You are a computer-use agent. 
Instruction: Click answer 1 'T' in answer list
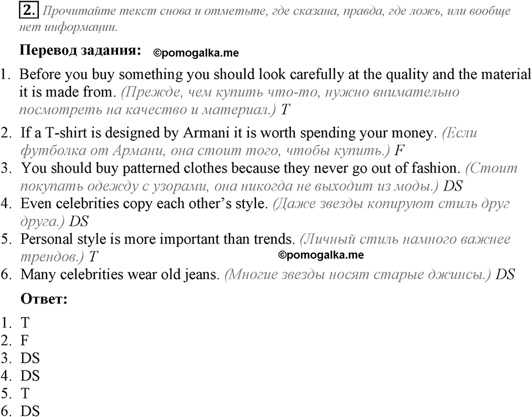click(x=25, y=323)
